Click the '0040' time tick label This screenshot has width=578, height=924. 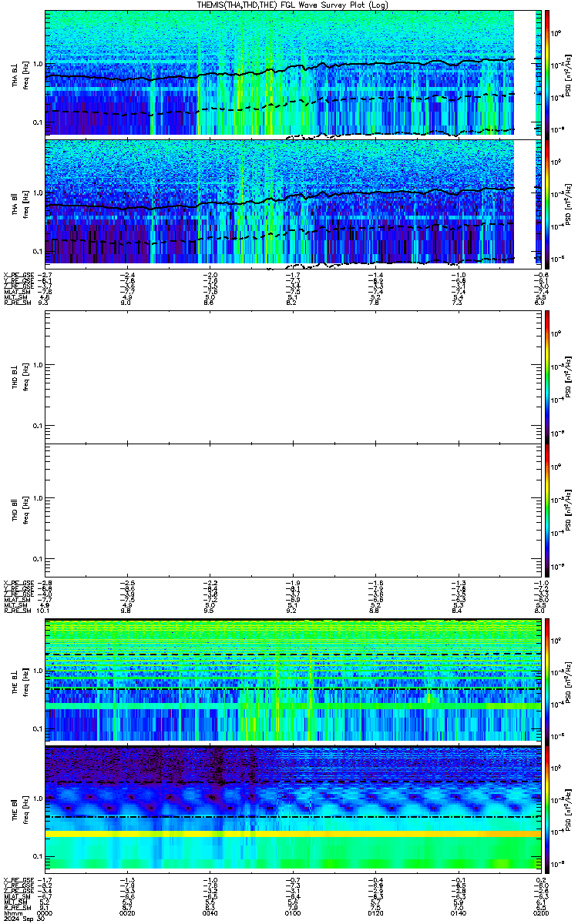pyautogui.click(x=209, y=912)
